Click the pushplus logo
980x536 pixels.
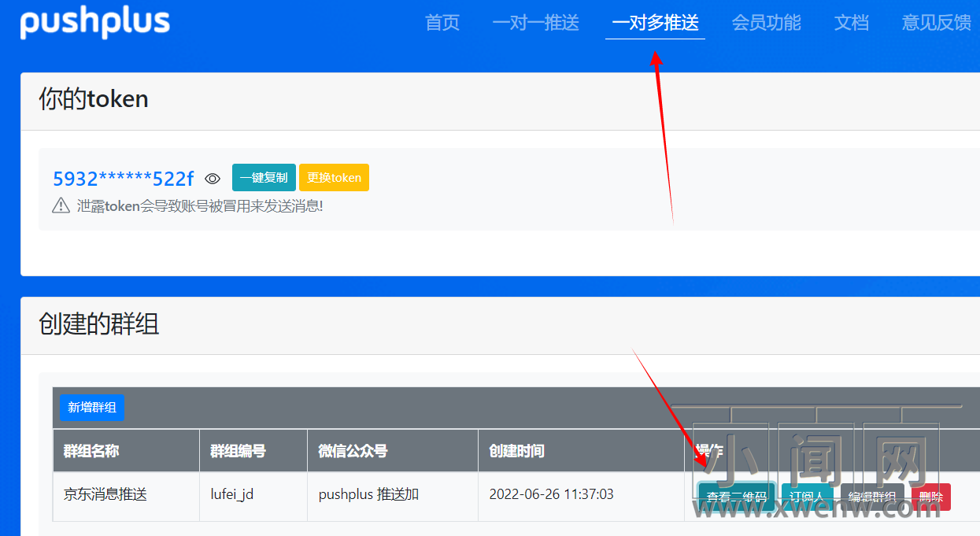click(x=94, y=23)
